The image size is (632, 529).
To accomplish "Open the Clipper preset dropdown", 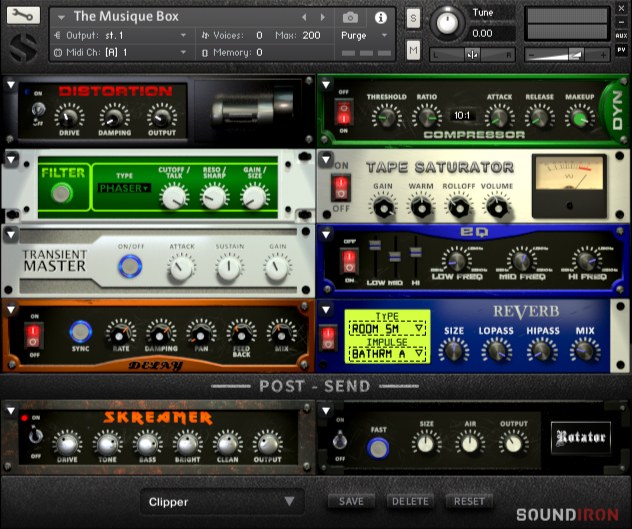I will pos(222,502).
